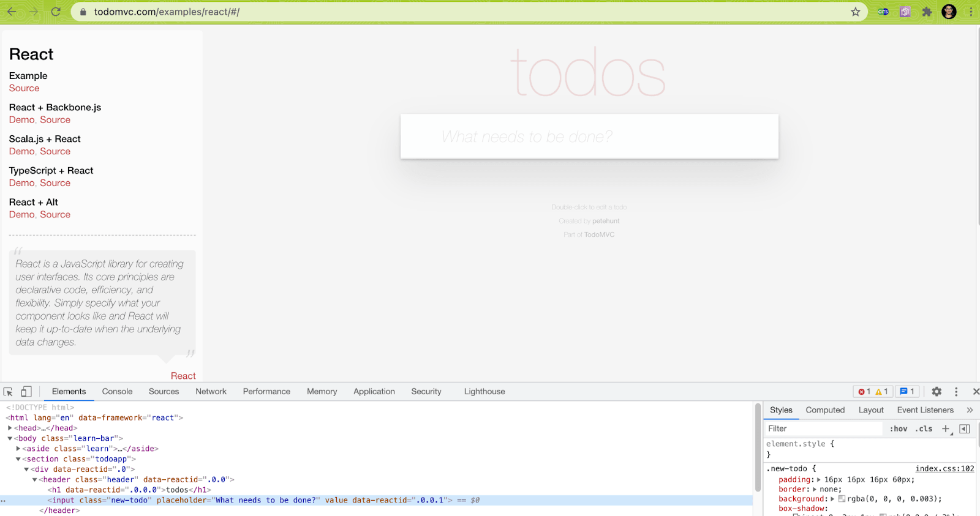Open the Memory tab
The image size is (980, 516).
click(322, 392)
